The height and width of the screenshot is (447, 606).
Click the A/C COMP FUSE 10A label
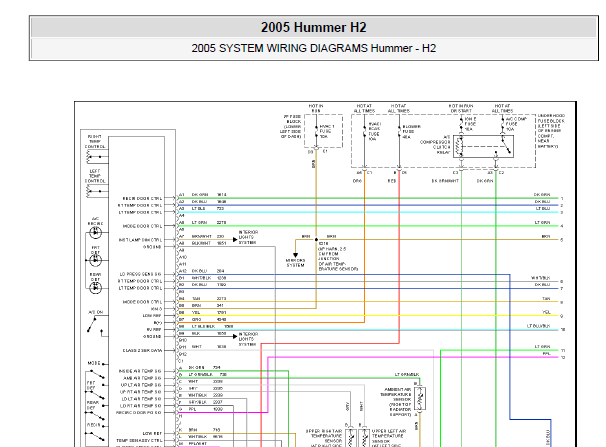pyautogui.click(x=516, y=124)
